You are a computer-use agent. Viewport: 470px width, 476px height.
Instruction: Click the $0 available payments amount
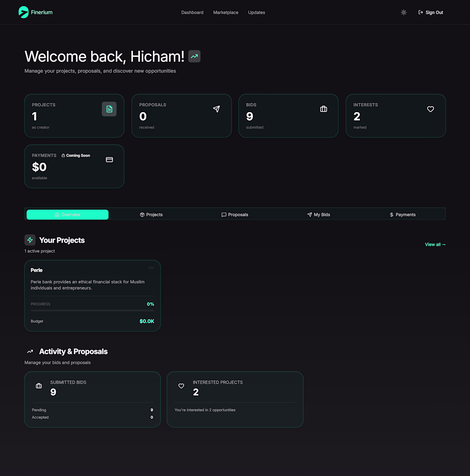pos(39,167)
